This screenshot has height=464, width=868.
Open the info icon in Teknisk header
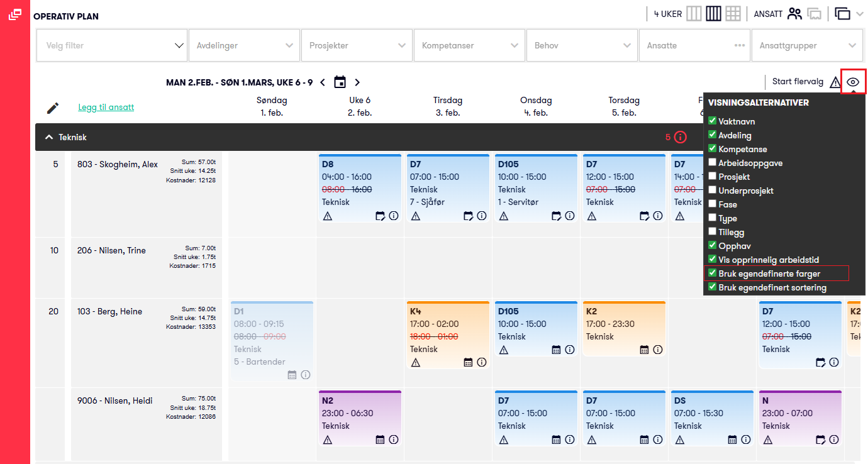680,136
